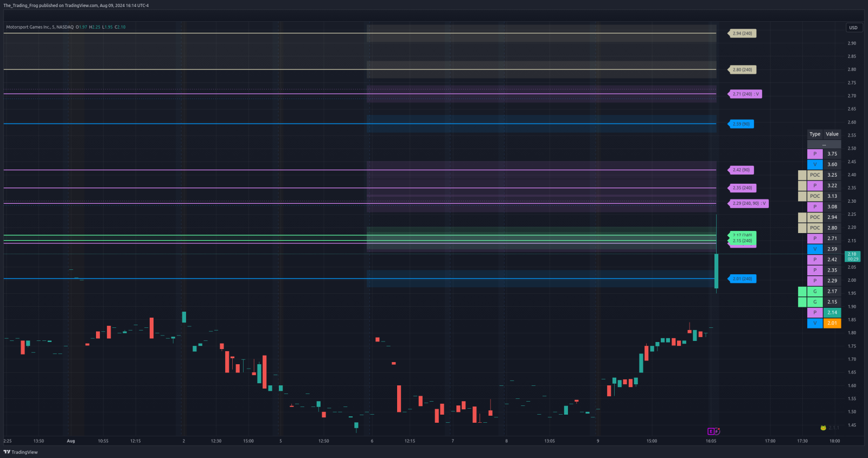The image size is (868, 458).
Task: Click the 13:05 time axis label
Action: pos(550,441)
